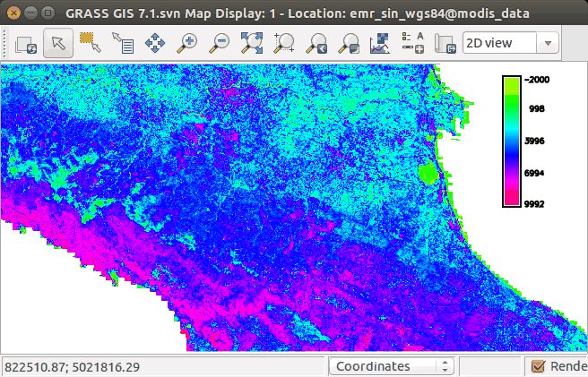Activate the Zoom in magnifier

[x=186, y=43]
